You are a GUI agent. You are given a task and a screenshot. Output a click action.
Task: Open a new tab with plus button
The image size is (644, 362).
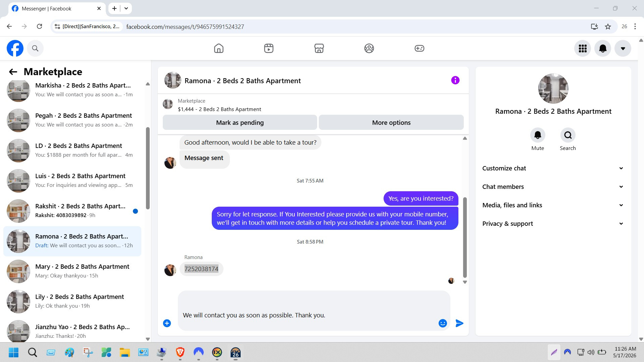tap(114, 8)
